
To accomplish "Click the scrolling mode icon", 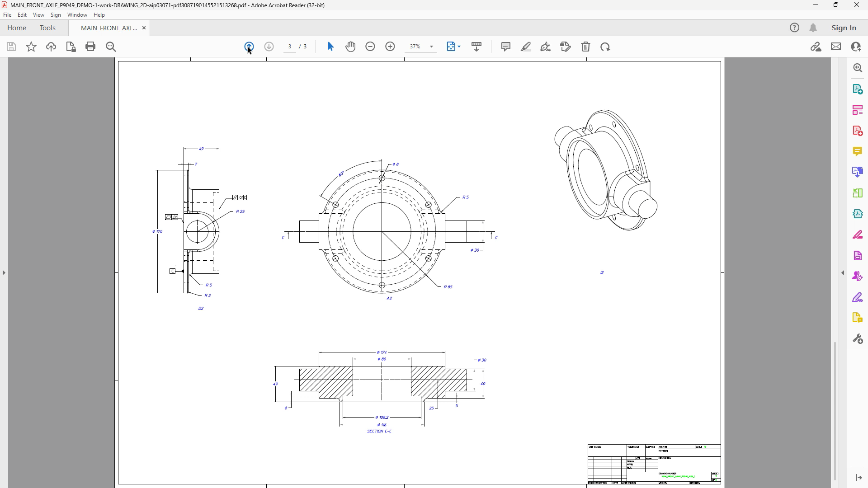I will pos(476,47).
